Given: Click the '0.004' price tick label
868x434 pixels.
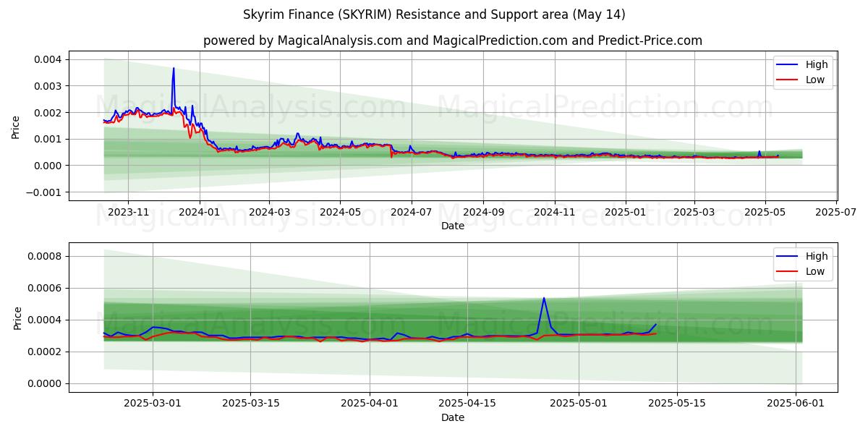Looking at the screenshot, I should (48, 59).
